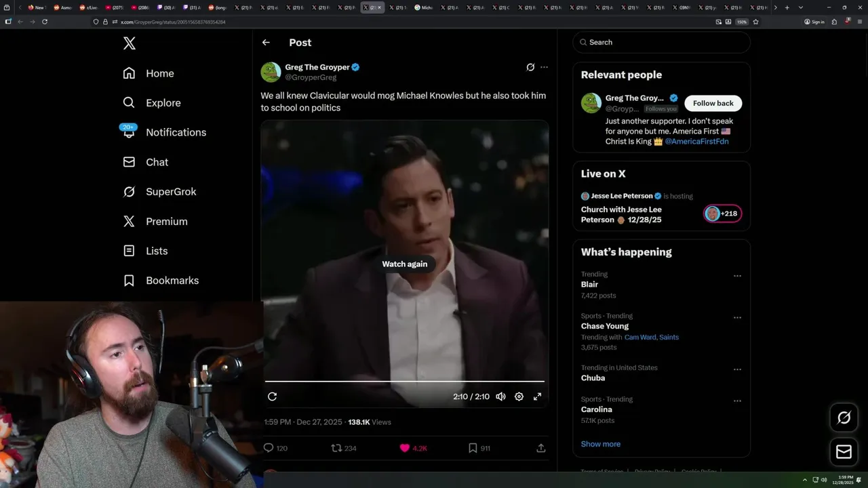Bookmark page with the star icon
Viewport: 868px width, 488px height.
(x=755, y=22)
